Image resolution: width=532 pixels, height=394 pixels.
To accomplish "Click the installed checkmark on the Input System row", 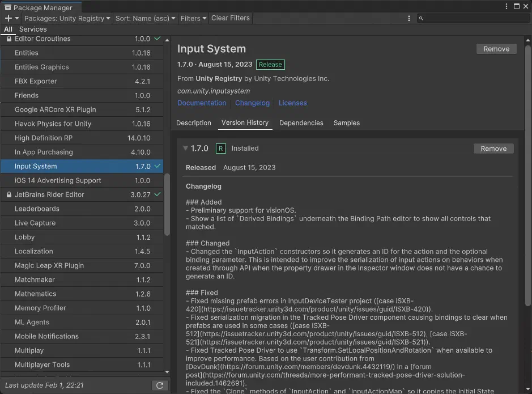I will [158, 166].
